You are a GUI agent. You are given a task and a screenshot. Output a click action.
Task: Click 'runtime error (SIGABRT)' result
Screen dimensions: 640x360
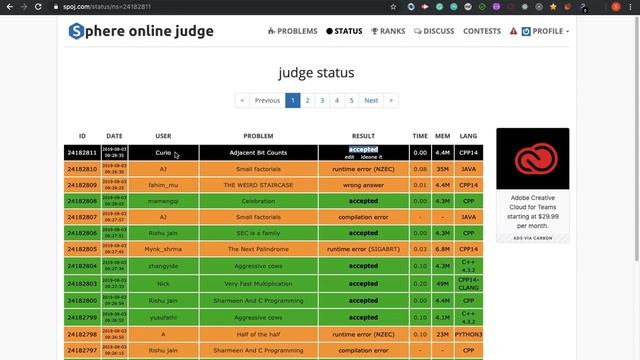click(363, 249)
